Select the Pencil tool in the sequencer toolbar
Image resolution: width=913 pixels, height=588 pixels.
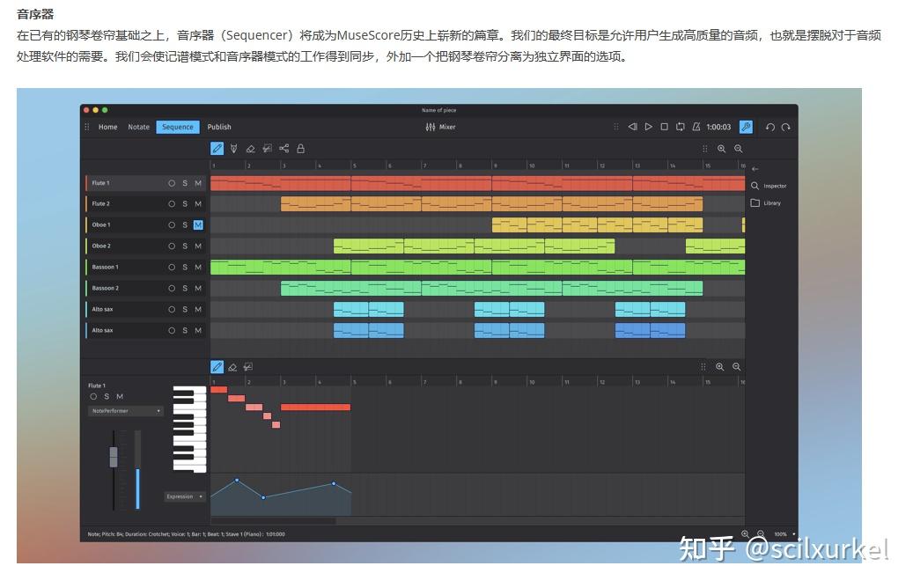coord(217,149)
